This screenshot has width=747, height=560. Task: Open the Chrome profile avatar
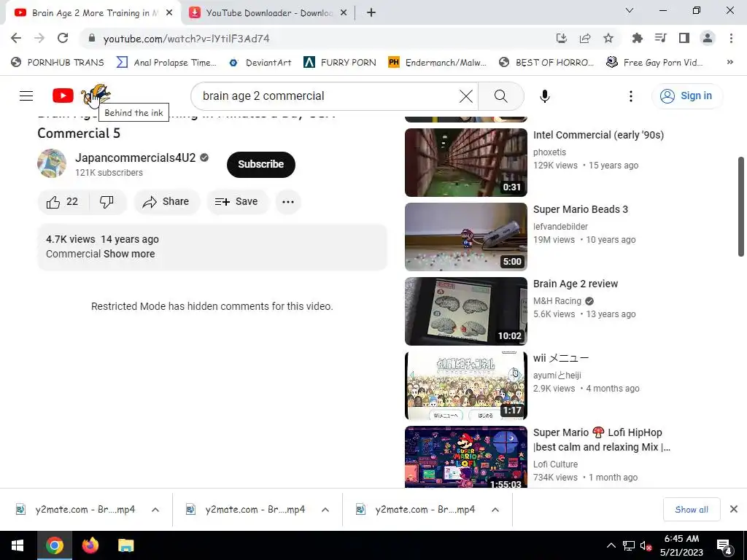click(708, 38)
